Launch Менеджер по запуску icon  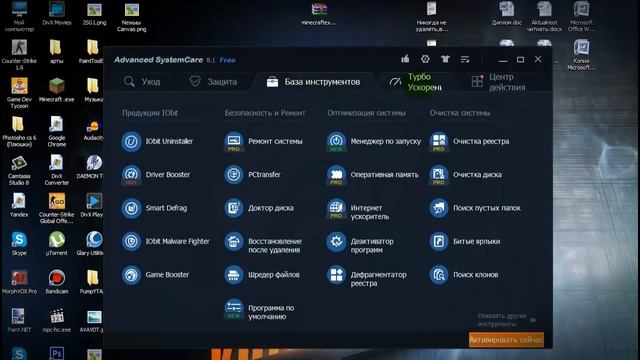[336, 142]
